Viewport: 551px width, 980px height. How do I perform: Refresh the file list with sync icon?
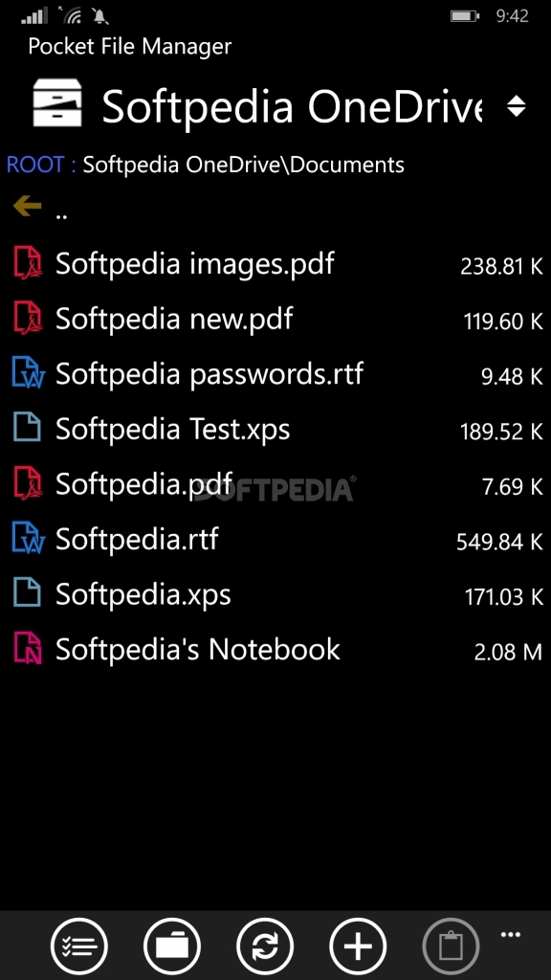[265, 947]
